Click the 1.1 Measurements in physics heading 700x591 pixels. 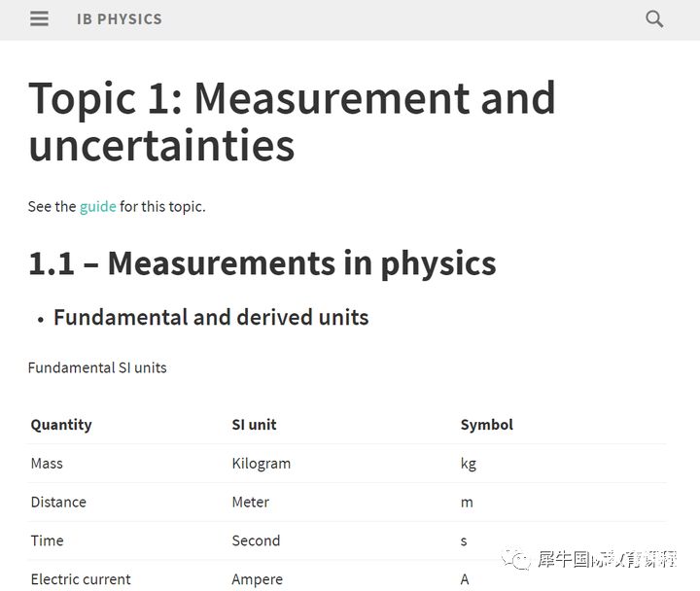click(x=262, y=263)
